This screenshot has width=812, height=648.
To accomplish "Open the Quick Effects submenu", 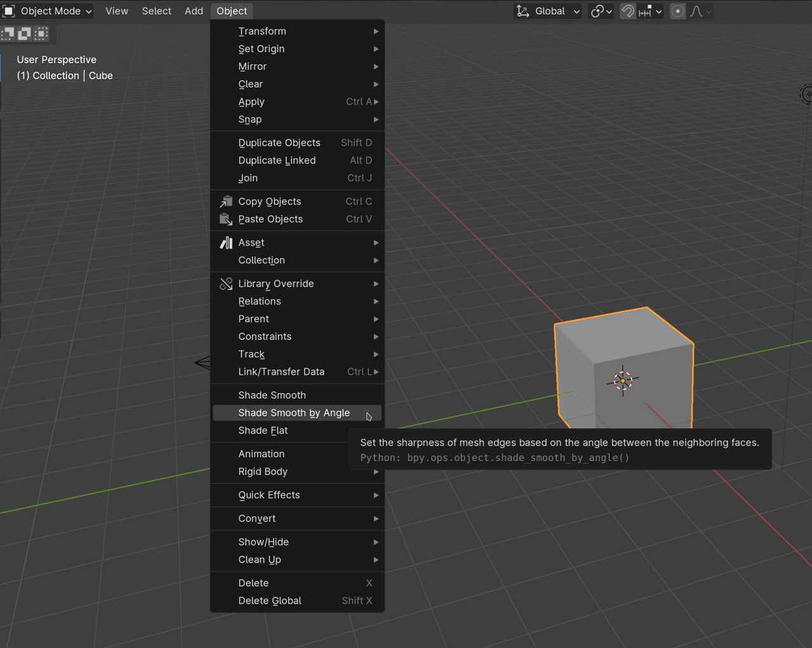I will (x=297, y=495).
